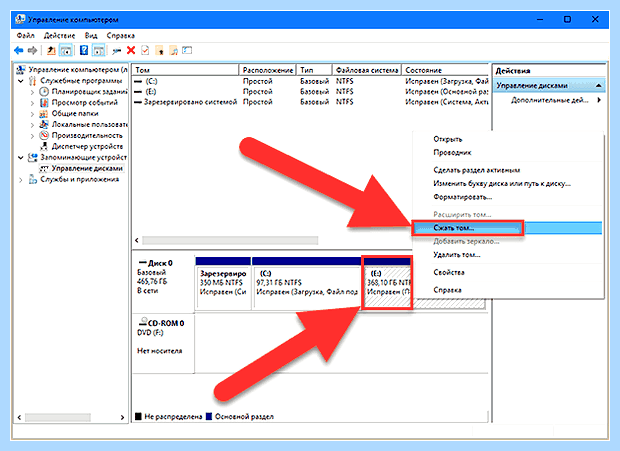Click the Расположение column header
Screen dimensions: 620x451
point(268,70)
